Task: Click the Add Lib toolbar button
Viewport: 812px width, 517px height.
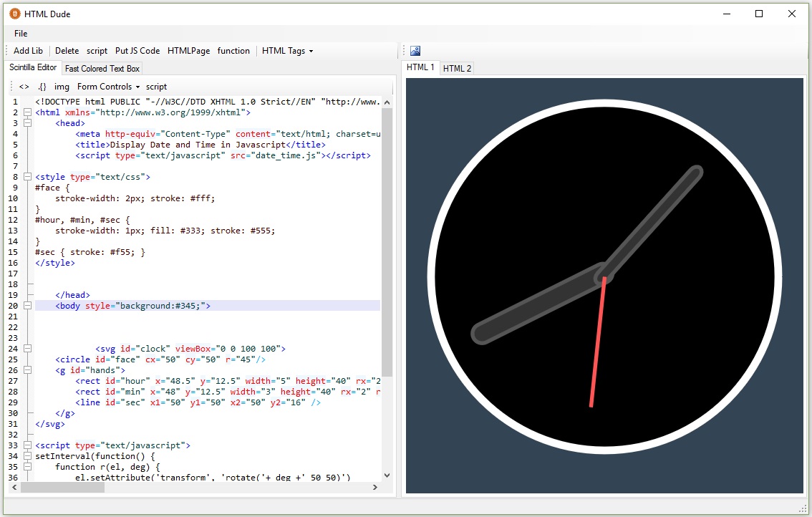Action: click(28, 51)
